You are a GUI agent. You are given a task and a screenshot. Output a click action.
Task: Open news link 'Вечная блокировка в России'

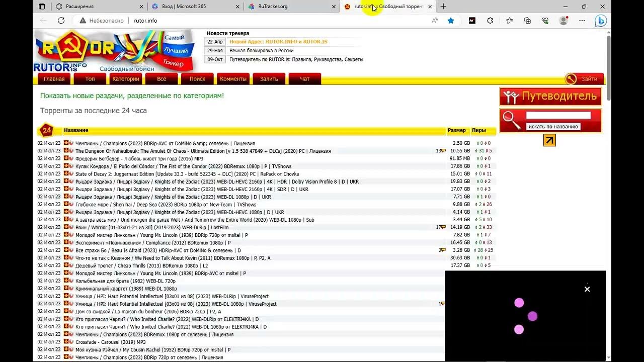[x=261, y=51]
